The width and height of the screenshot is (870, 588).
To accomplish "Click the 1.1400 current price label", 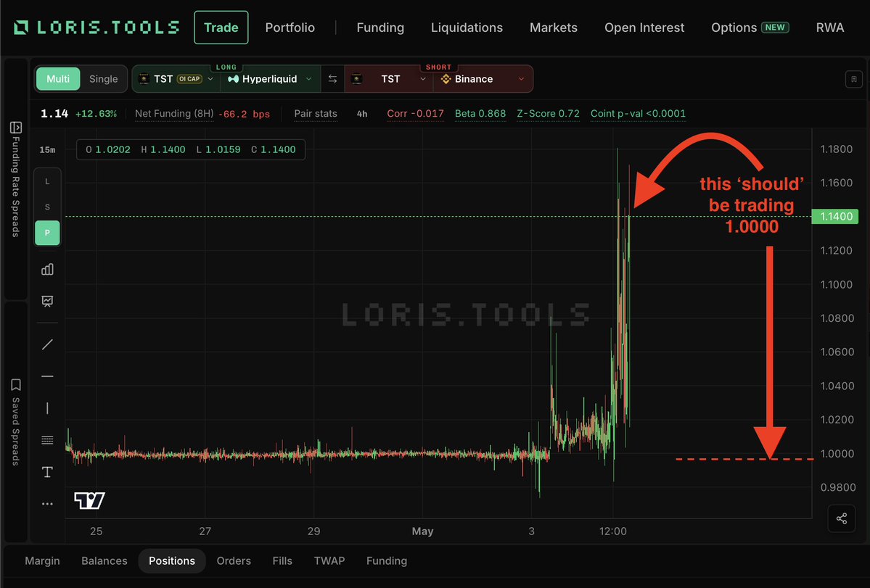I will pos(834,216).
